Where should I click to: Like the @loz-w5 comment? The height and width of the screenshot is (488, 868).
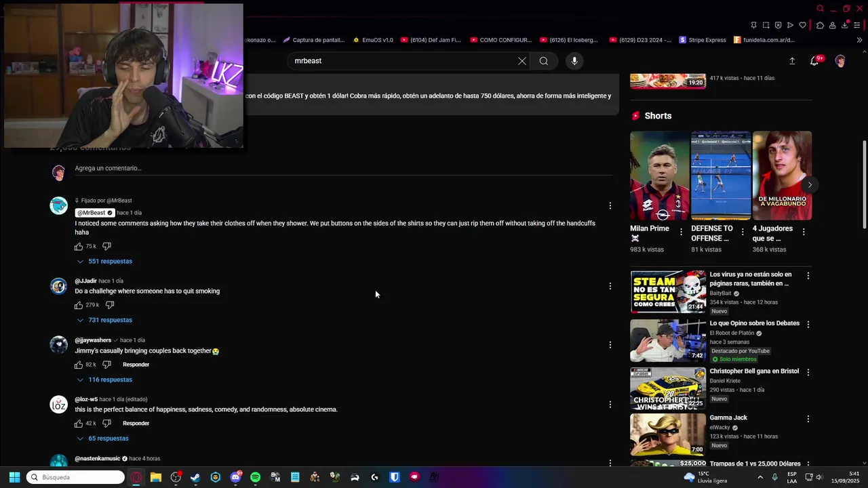[79, 424]
